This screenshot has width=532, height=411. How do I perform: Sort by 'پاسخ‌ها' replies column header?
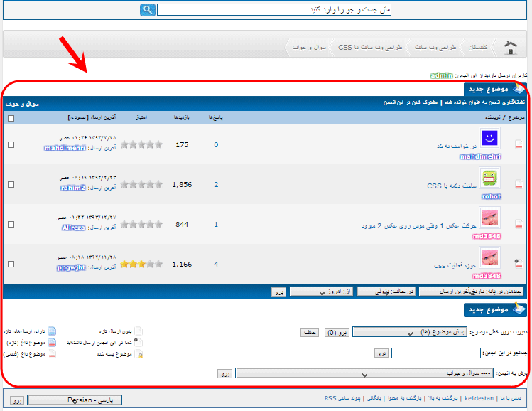click(215, 117)
